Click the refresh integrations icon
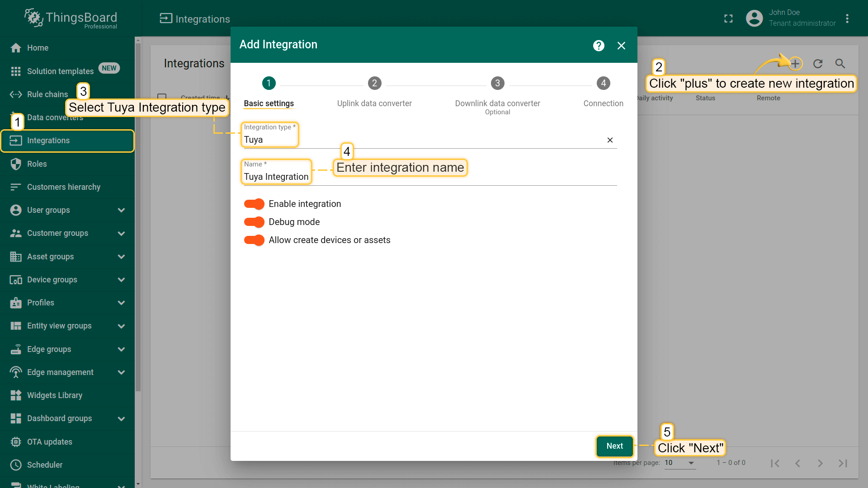The image size is (868, 488). click(818, 64)
